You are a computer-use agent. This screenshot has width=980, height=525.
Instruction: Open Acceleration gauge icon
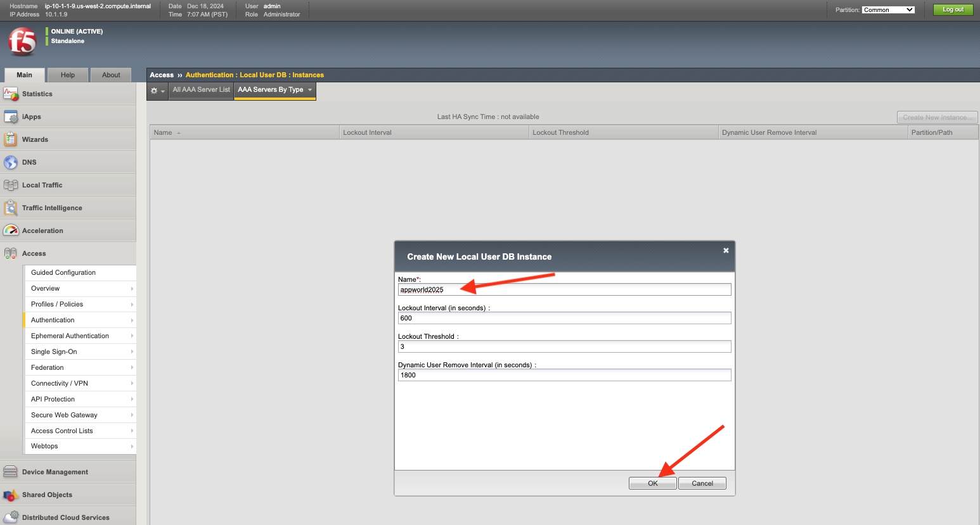11,231
